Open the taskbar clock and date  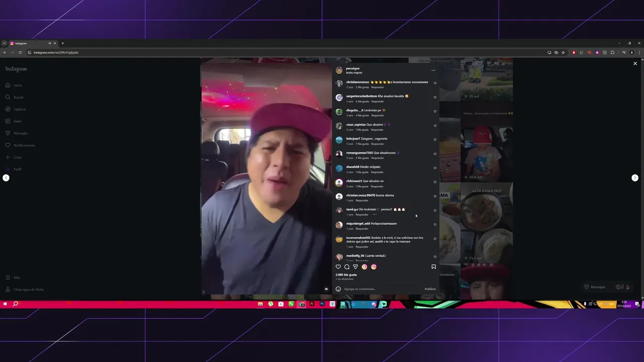[624, 304]
